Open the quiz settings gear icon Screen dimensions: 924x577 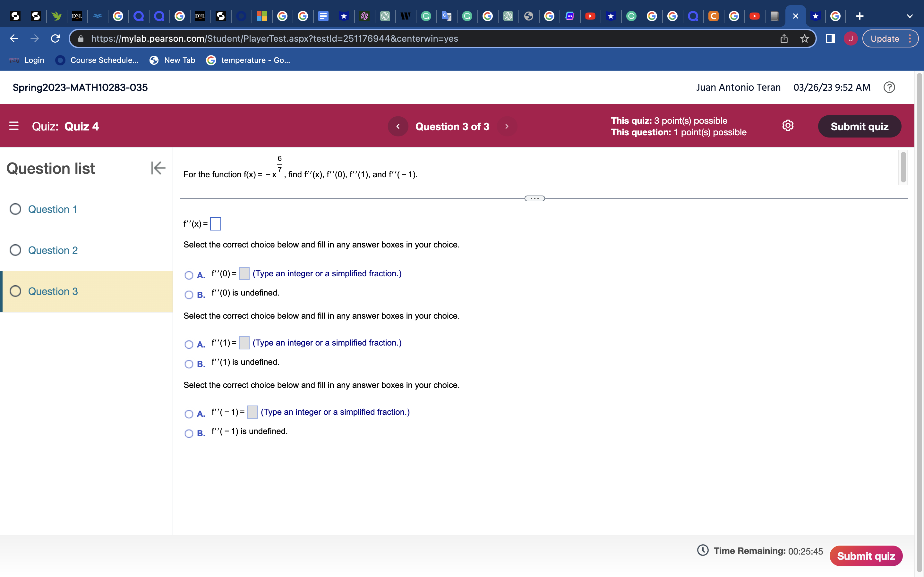click(x=787, y=125)
